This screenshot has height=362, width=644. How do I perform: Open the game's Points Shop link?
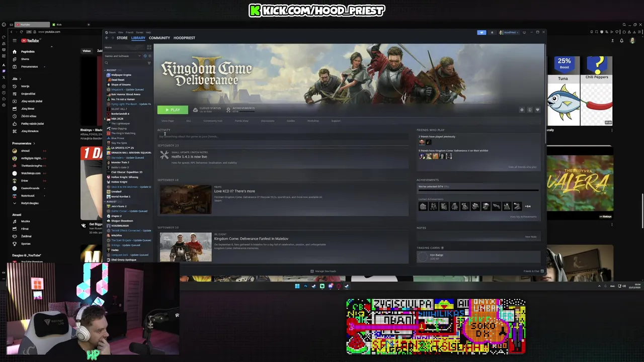pos(242,121)
